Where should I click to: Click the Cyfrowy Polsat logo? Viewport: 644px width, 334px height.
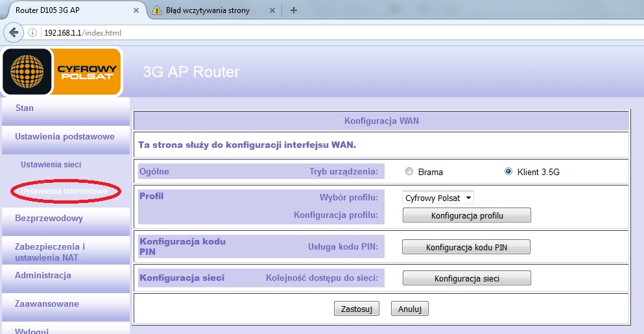(x=62, y=71)
